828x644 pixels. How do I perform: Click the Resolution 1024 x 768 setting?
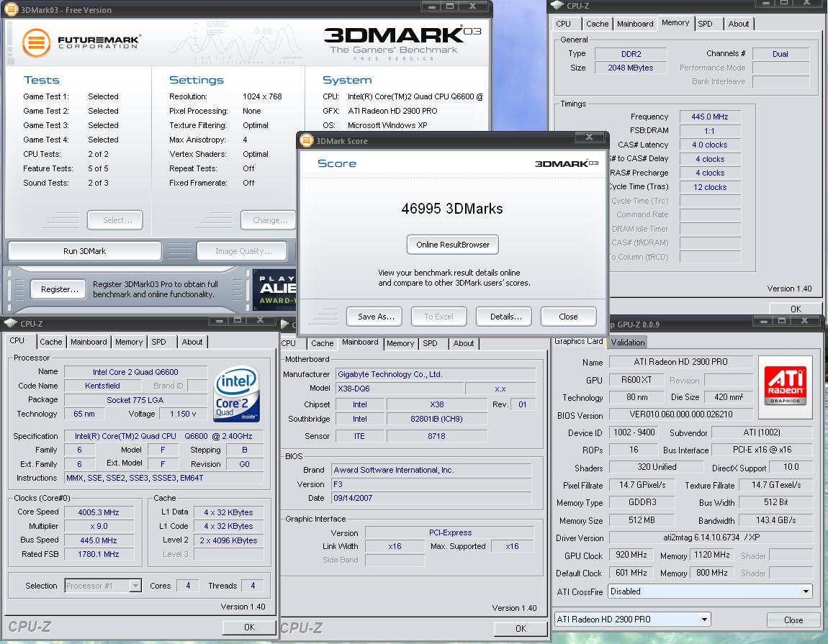coord(262,96)
